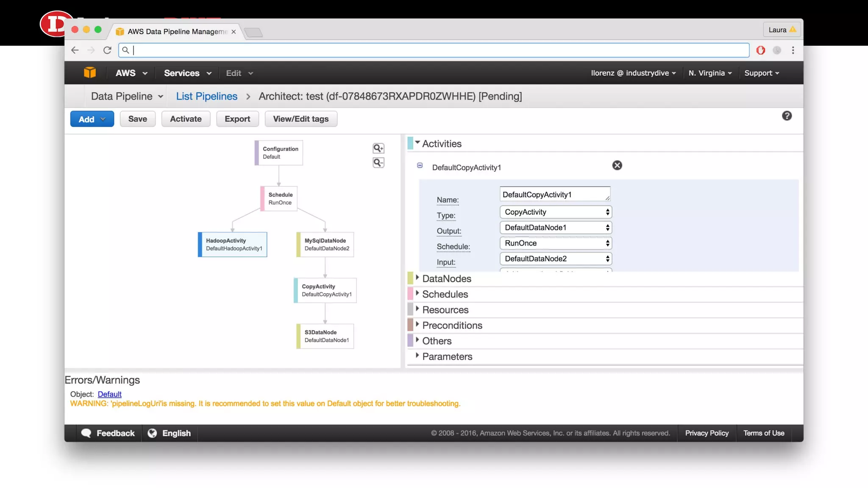
Task: Follow the List Pipelines breadcrumb link
Action: click(x=206, y=96)
